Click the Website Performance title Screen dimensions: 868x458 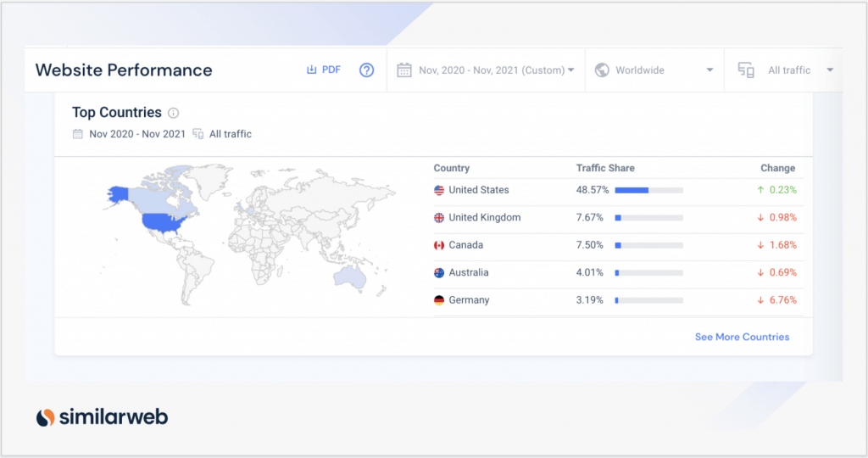pyautogui.click(x=124, y=70)
